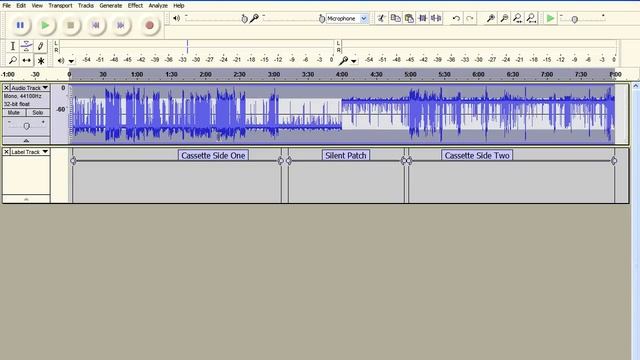Viewport: 640px width, 360px height.
Task: Click the Silence audio icon
Action: click(436, 18)
